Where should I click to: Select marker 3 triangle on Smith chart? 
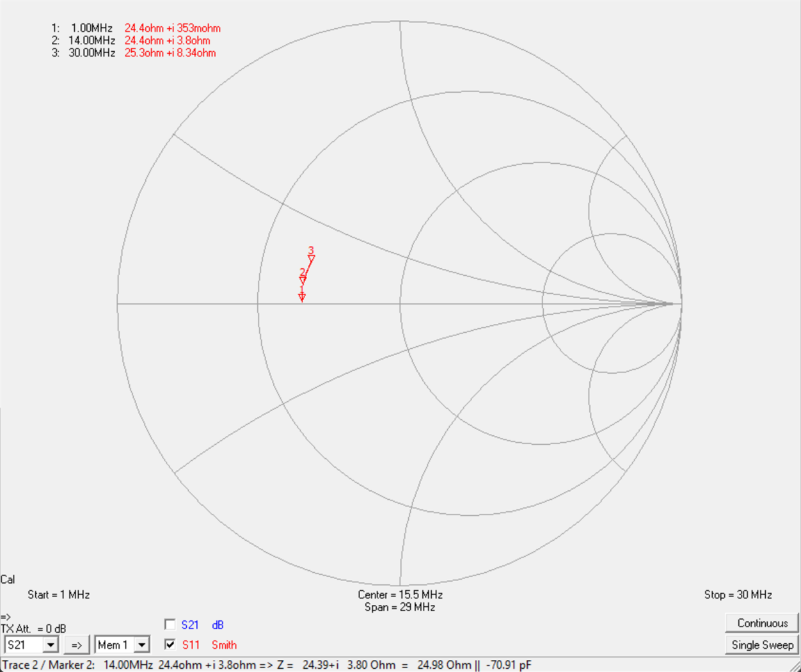312,259
